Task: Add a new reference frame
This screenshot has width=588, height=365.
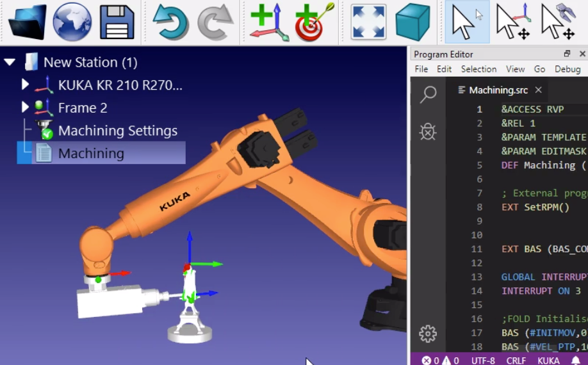Action: point(269,22)
